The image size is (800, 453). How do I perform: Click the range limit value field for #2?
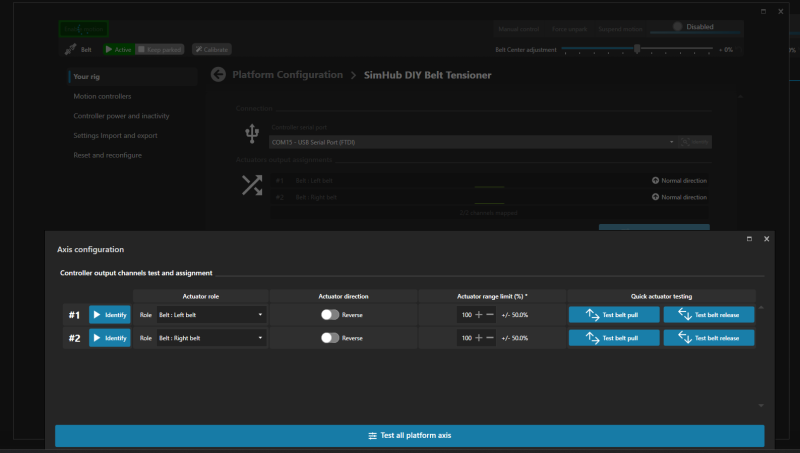(x=466, y=338)
